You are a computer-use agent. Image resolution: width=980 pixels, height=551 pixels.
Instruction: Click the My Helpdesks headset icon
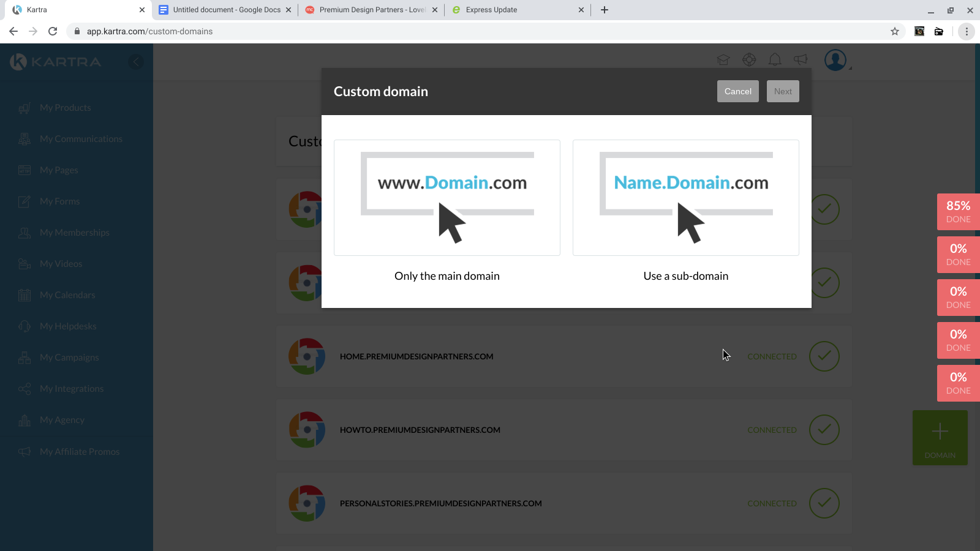tap(24, 326)
